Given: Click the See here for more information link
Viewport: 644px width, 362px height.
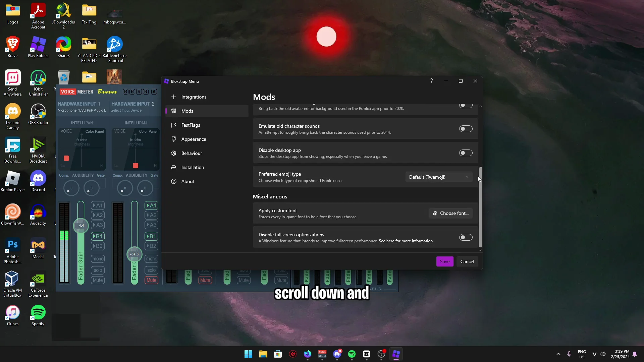Looking at the screenshot, I should pyautogui.click(x=405, y=241).
